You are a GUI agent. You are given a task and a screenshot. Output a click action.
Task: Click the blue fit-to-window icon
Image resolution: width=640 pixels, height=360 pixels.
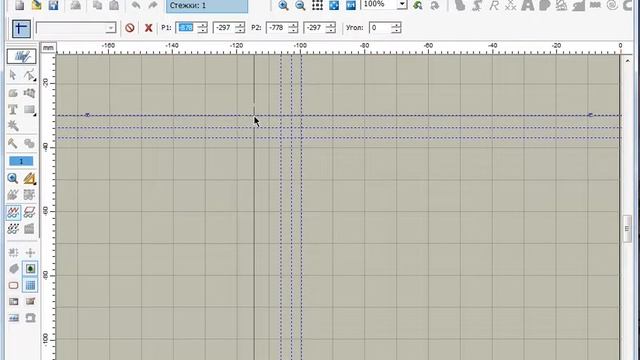coord(334,5)
